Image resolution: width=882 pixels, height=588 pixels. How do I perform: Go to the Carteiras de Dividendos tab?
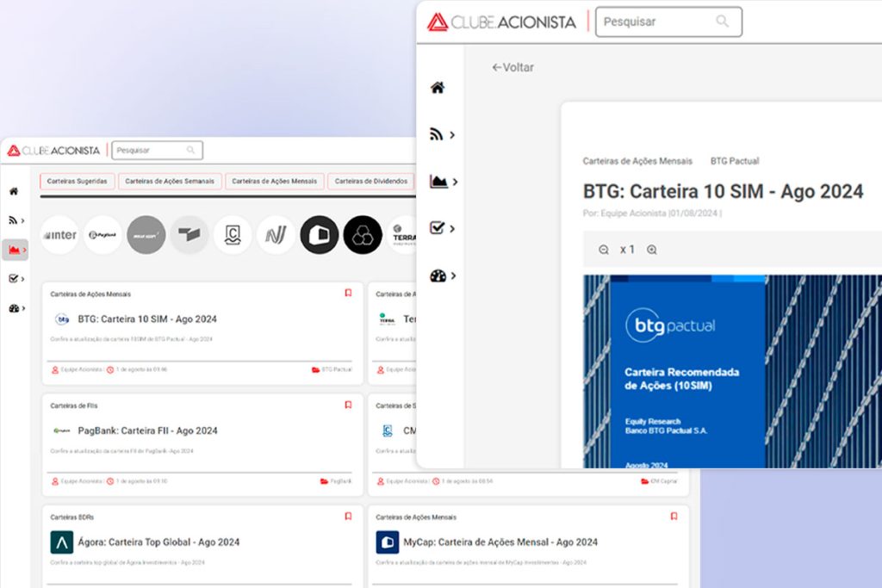pos(371,182)
